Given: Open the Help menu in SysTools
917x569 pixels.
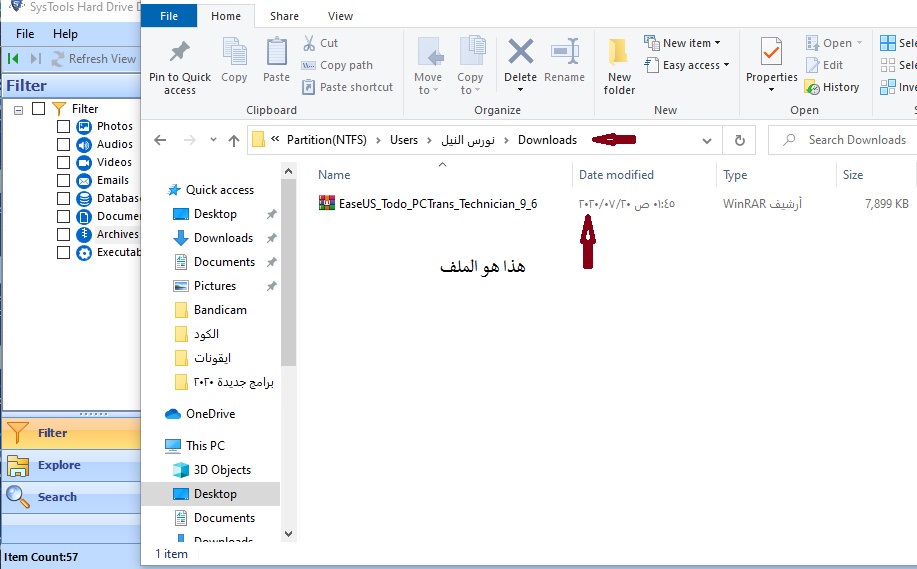Looking at the screenshot, I should pos(65,34).
